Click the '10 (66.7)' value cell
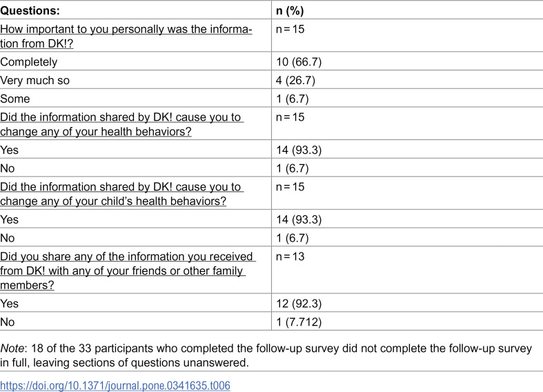The height and width of the screenshot is (392, 543). 299,62
